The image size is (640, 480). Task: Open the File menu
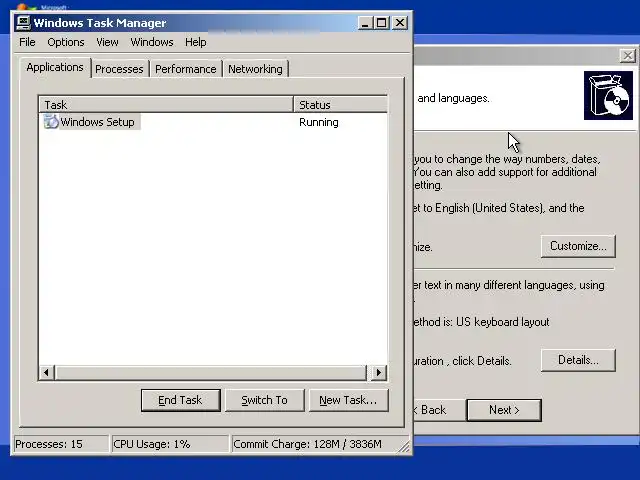click(27, 42)
